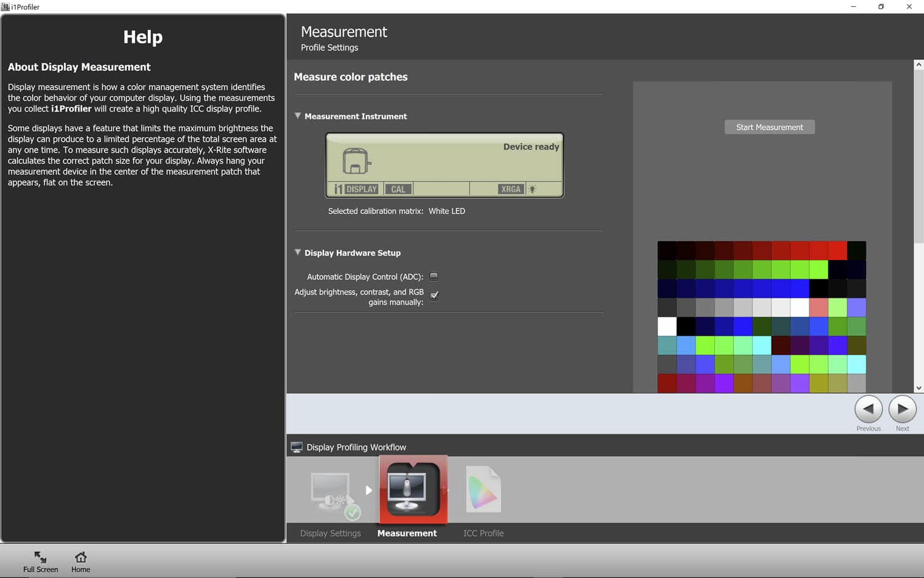The image size is (924, 578).
Task: Click the white arrow between workflow steps
Action: 368,490
